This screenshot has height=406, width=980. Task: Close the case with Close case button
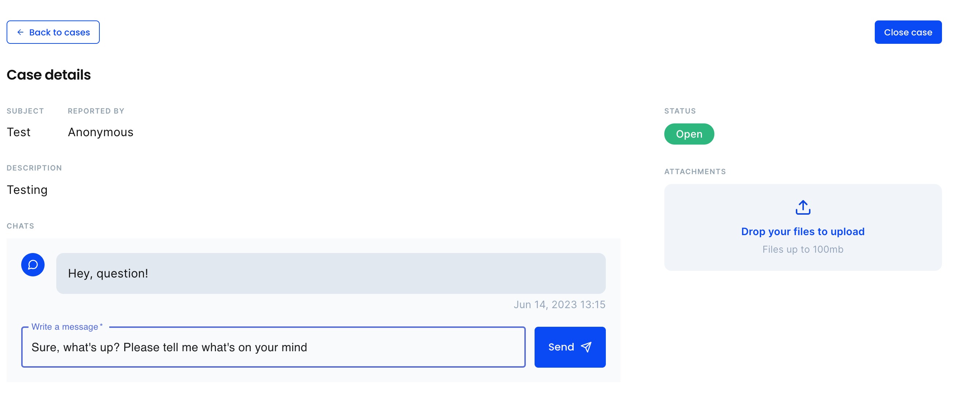pyautogui.click(x=908, y=32)
